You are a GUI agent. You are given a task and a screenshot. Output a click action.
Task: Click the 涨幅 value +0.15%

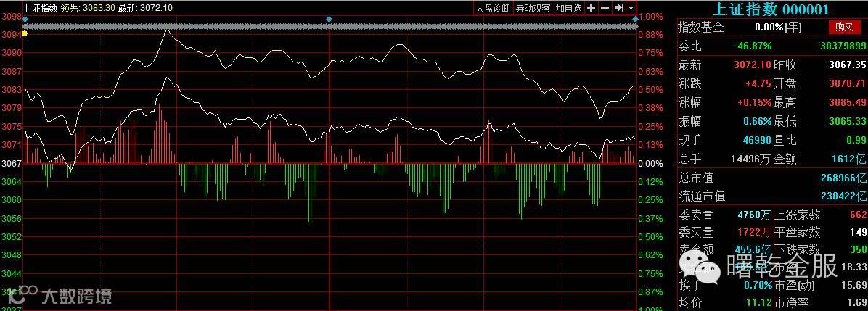click(x=754, y=102)
